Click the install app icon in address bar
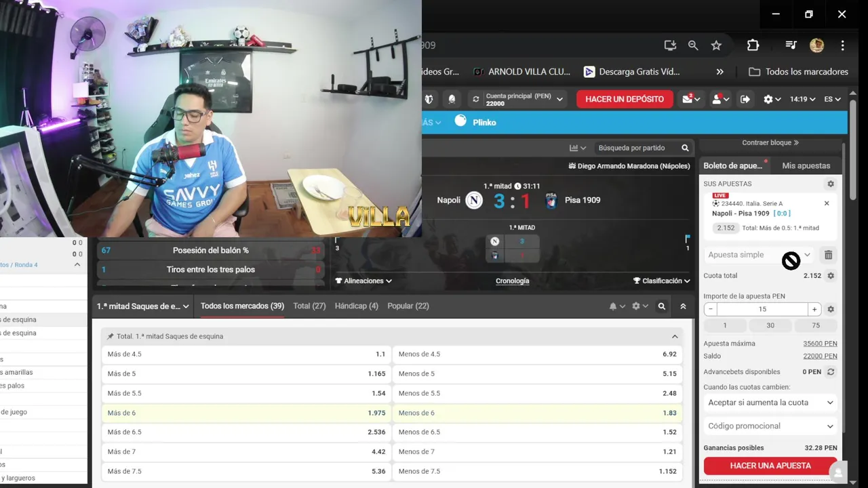 pos(670,45)
